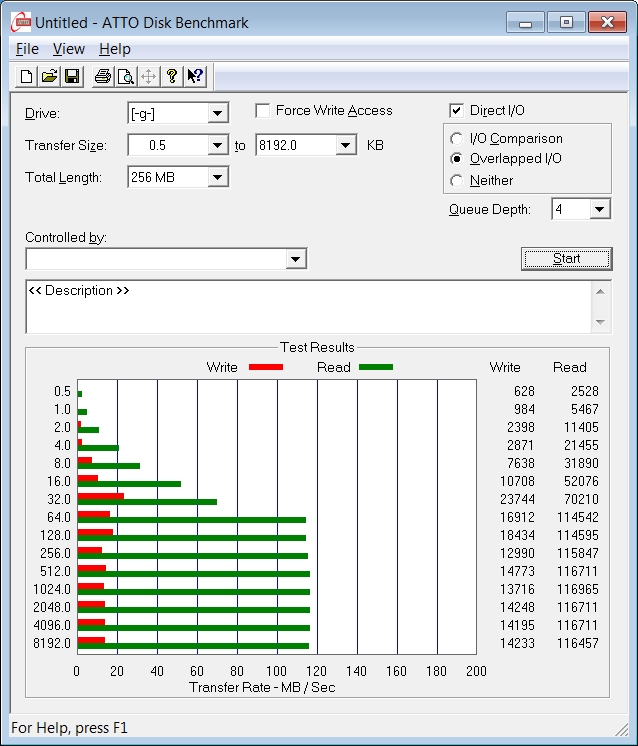Click the write value 628
The width and height of the screenshot is (638, 746).
coord(524,391)
